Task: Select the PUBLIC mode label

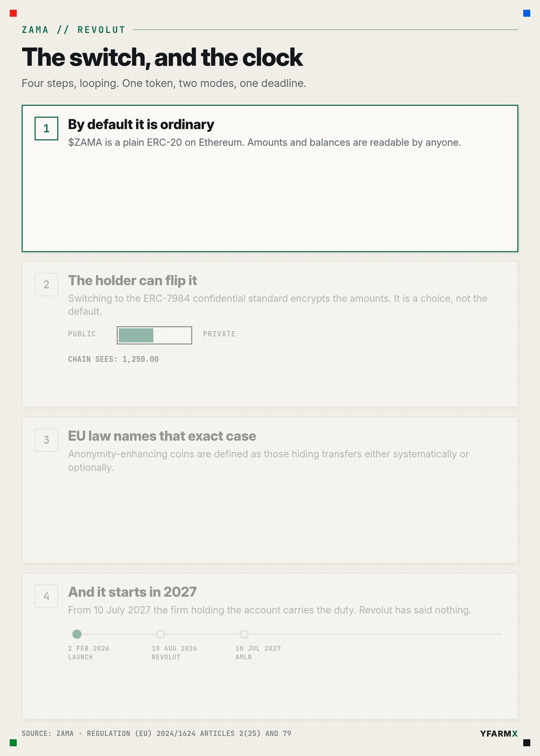Action: [x=82, y=334]
